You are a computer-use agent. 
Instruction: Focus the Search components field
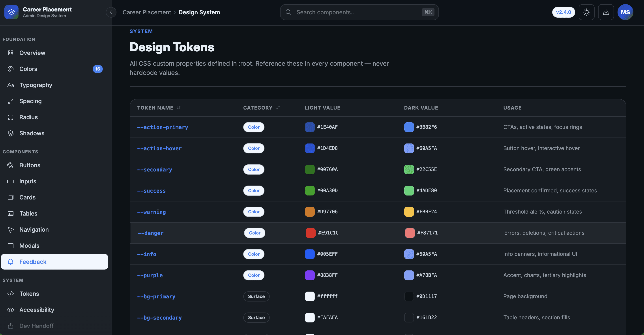[x=359, y=12]
